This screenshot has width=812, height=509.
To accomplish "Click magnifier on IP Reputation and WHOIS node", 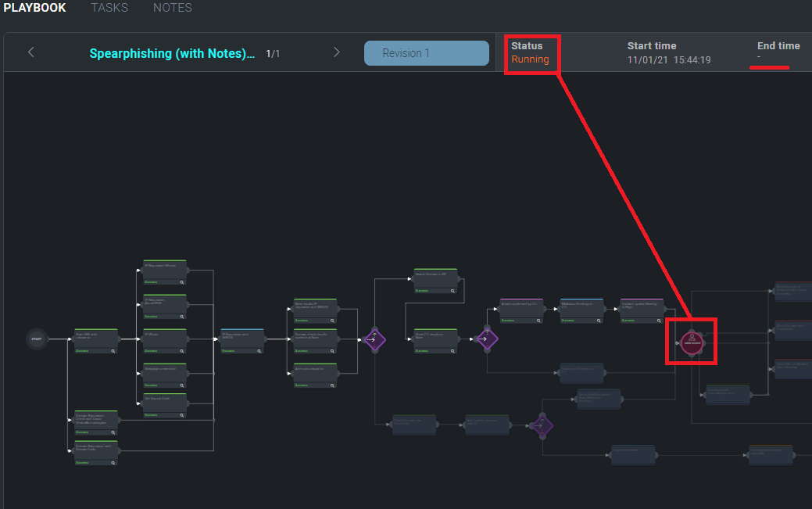I will tap(260, 351).
